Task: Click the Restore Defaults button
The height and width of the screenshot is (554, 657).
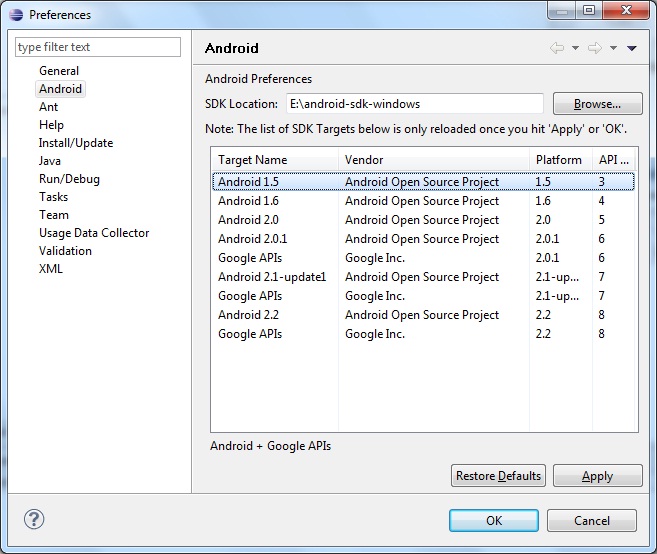Action: coord(498,476)
